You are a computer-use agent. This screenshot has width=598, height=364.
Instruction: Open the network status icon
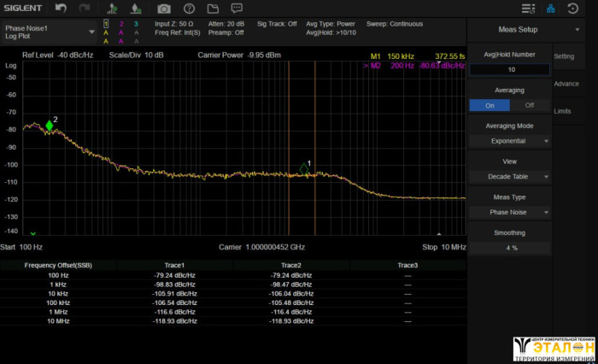click(549, 9)
